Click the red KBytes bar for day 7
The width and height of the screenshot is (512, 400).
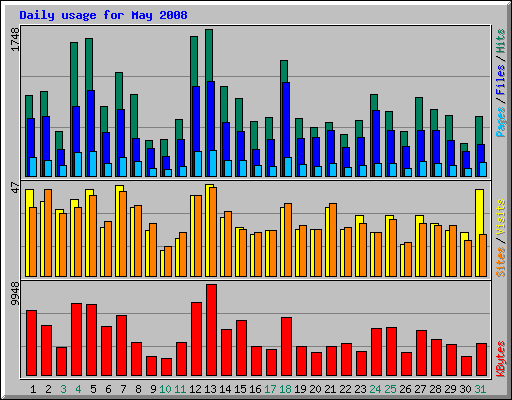pos(121,346)
